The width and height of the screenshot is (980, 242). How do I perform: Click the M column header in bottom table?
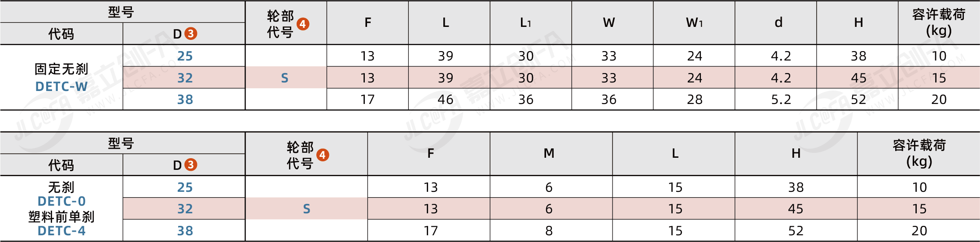pos(549,154)
